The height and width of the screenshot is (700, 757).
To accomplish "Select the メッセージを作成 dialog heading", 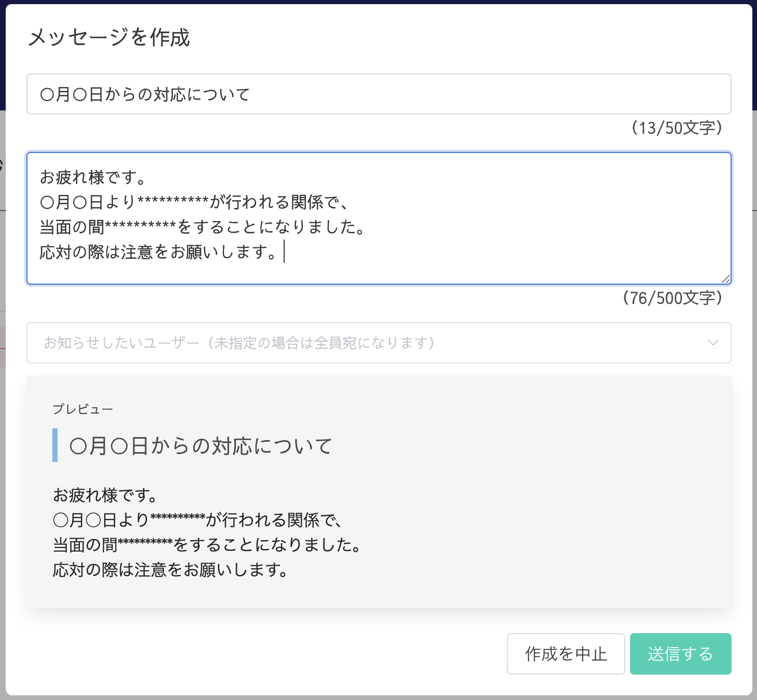I will click(109, 38).
